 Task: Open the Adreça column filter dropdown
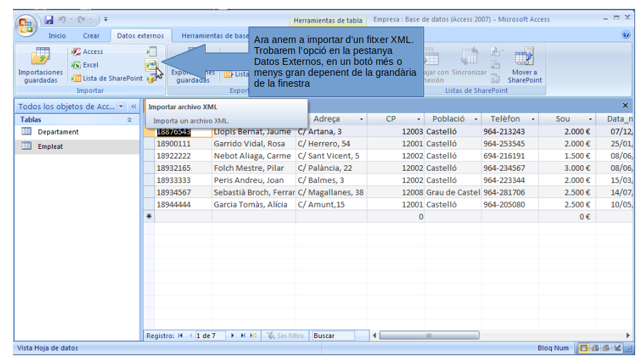click(361, 119)
